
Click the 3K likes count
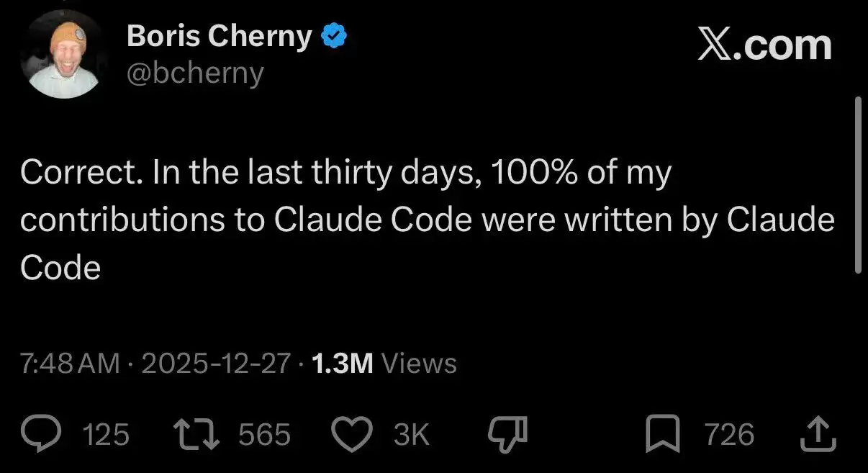(412, 436)
